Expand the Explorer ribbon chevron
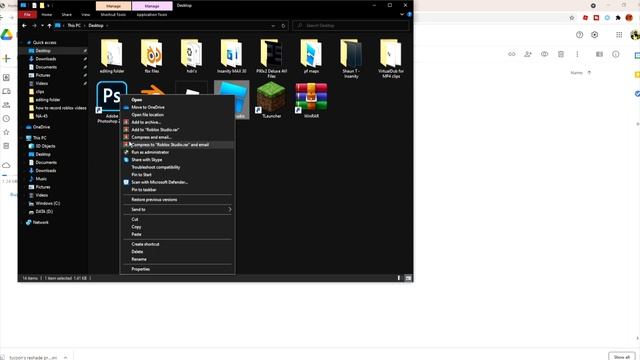Screen dimensions: 640x360 click(402, 14)
